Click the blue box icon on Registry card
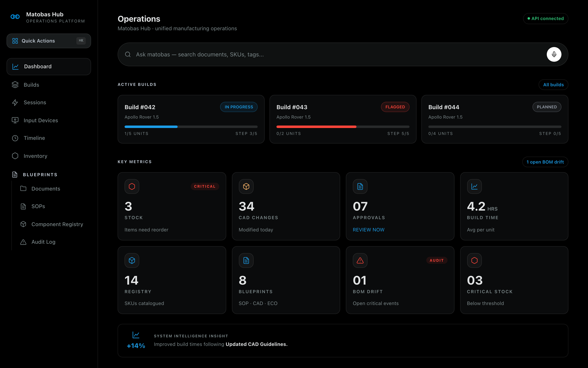This screenshot has width=588, height=368. coord(132,260)
